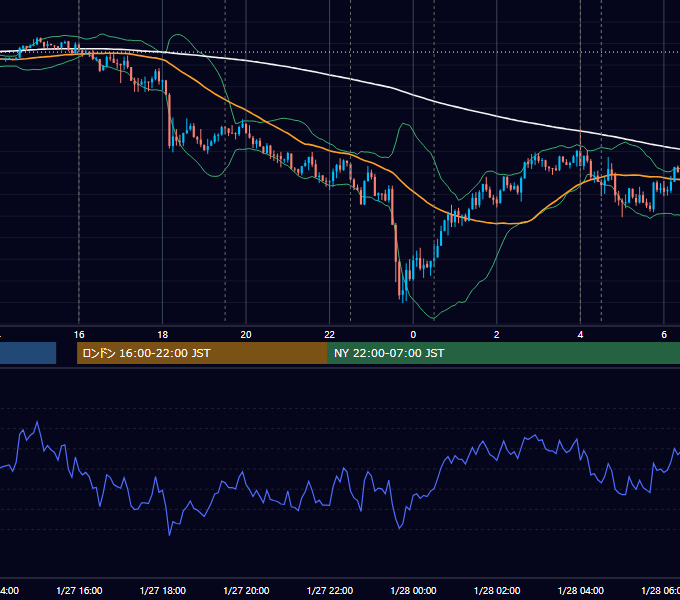
Task: Click the 1/27 18:00 date label
Action: (x=163, y=591)
